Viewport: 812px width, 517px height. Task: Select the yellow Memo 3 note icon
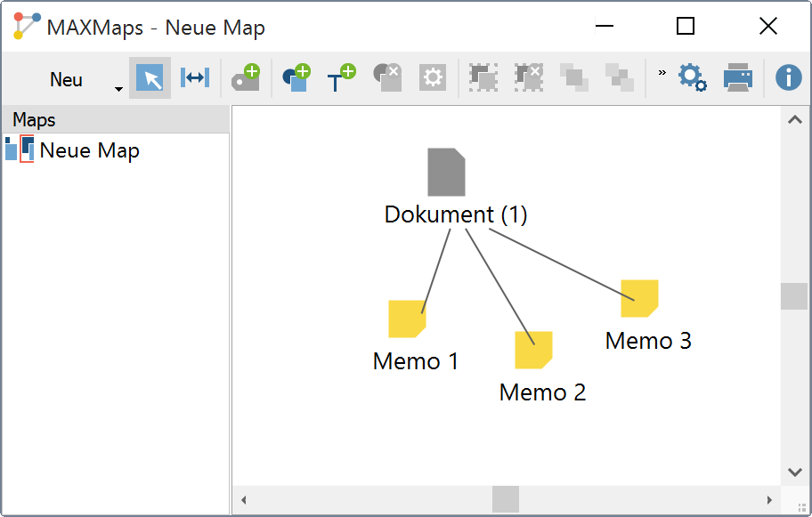(x=639, y=298)
